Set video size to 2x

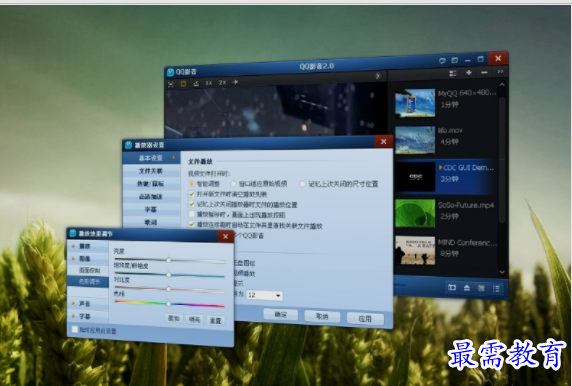click(x=222, y=82)
